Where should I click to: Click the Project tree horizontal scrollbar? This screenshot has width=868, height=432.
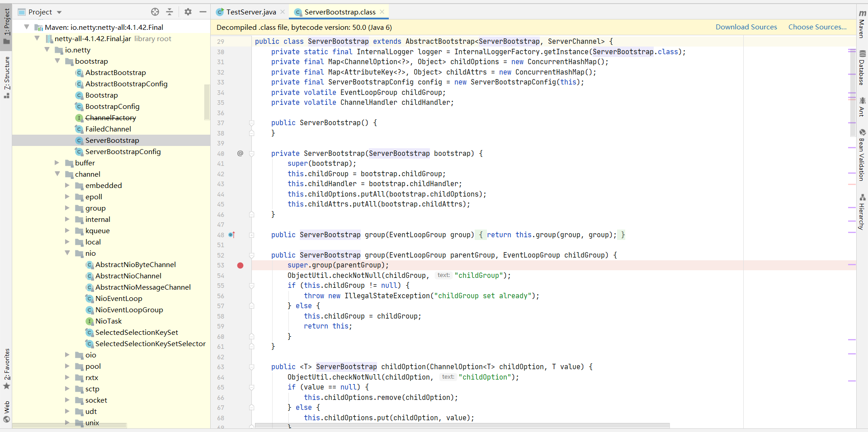(x=70, y=426)
